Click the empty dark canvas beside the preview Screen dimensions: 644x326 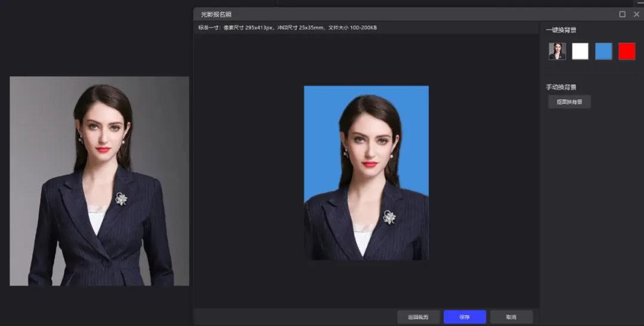[250, 179]
